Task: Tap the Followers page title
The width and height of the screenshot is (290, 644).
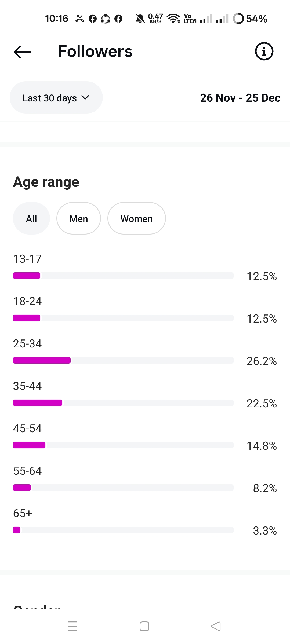Action: pos(95,51)
